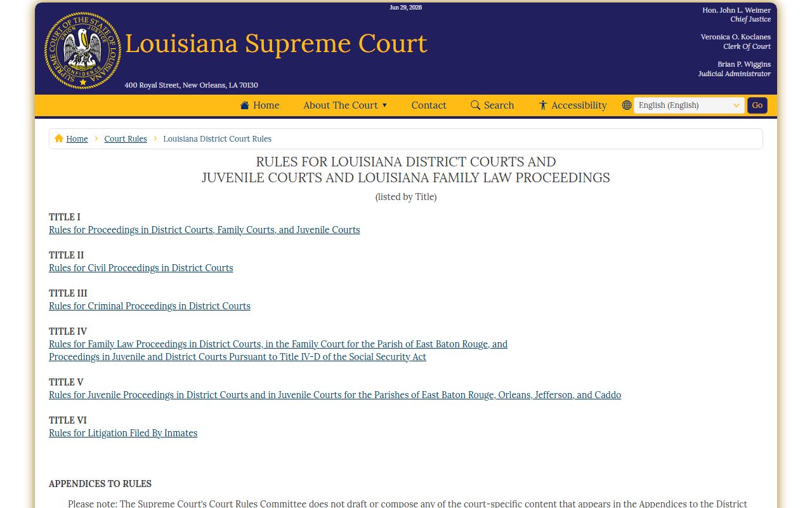Click Brian P. Wiggins name
This screenshot has width=812, height=508.
(x=744, y=64)
